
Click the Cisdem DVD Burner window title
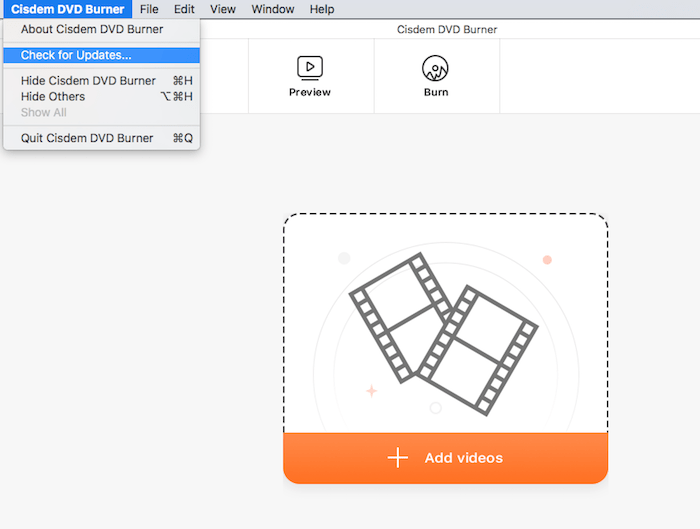coord(447,30)
